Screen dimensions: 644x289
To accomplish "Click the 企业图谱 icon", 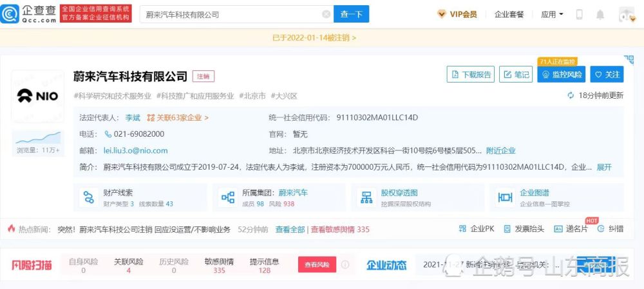I will (x=505, y=197).
